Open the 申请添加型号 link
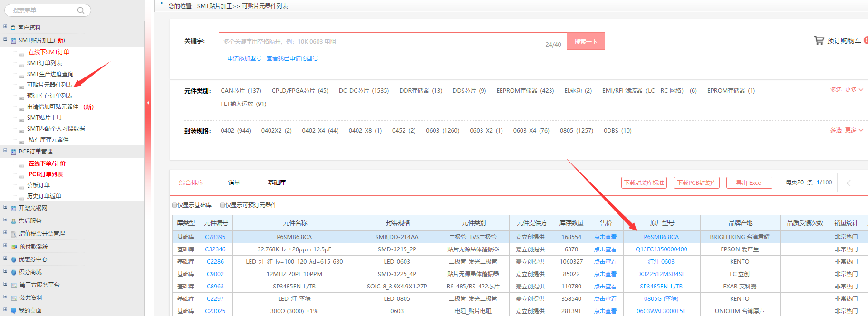The height and width of the screenshot is (316, 868). tap(244, 58)
